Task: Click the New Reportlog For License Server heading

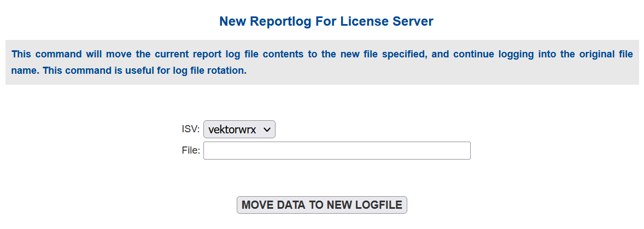Action: [326, 21]
